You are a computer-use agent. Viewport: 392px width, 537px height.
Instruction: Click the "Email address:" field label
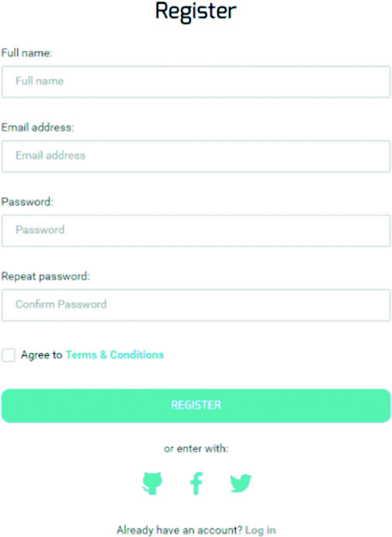(x=38, y=127)
